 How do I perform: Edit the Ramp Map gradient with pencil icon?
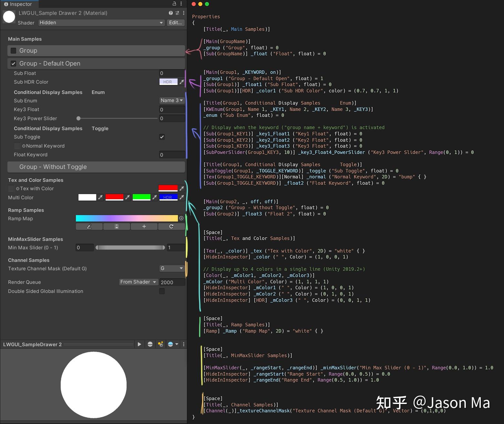coord(89,226)
